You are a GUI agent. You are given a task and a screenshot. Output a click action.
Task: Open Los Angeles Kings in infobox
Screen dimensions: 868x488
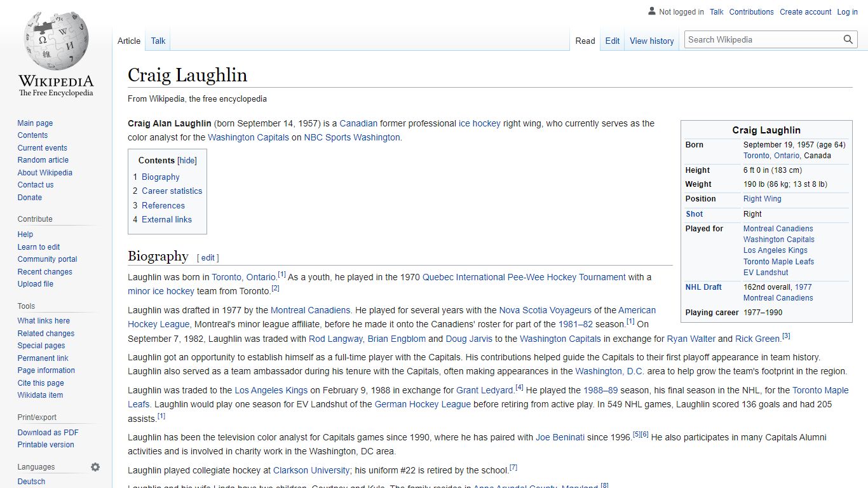[775, 250]
